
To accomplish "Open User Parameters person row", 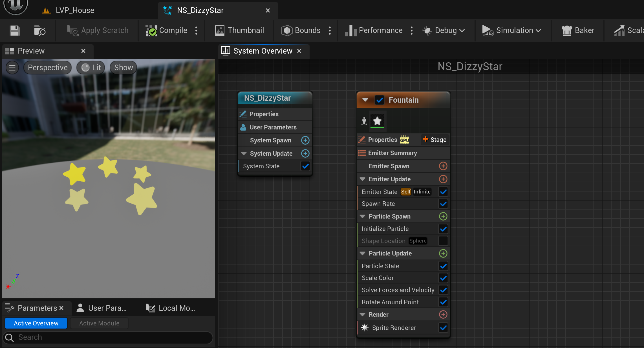I will click(275, 127).
